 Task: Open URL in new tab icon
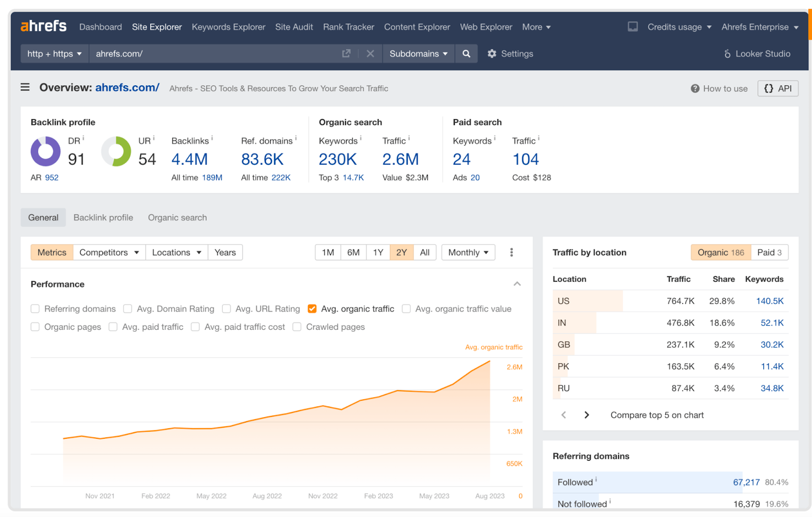(x=346, y=54)
